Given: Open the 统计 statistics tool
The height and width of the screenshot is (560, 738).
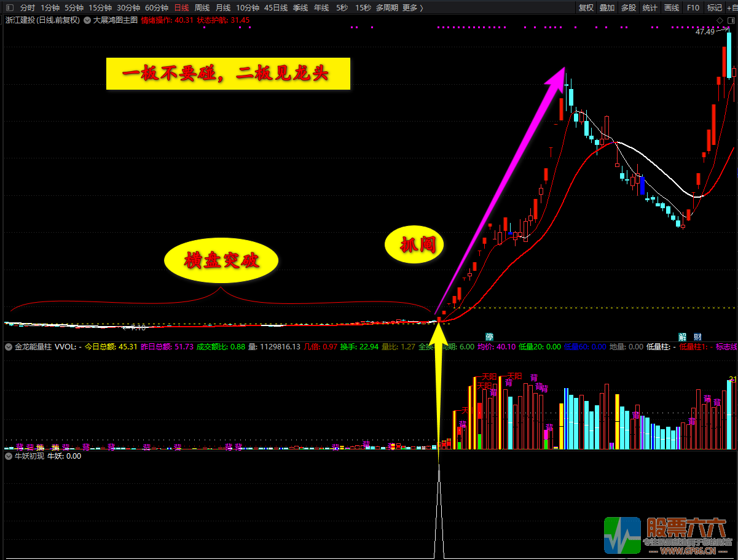Looking at the screenshot, I should (650, 8).
